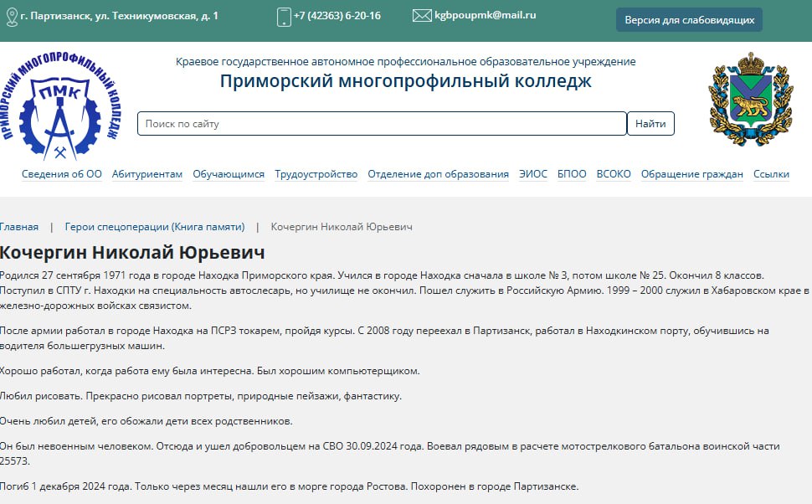Open the Версия для слабовидящих accessibility mode

(x=689, y=20)
